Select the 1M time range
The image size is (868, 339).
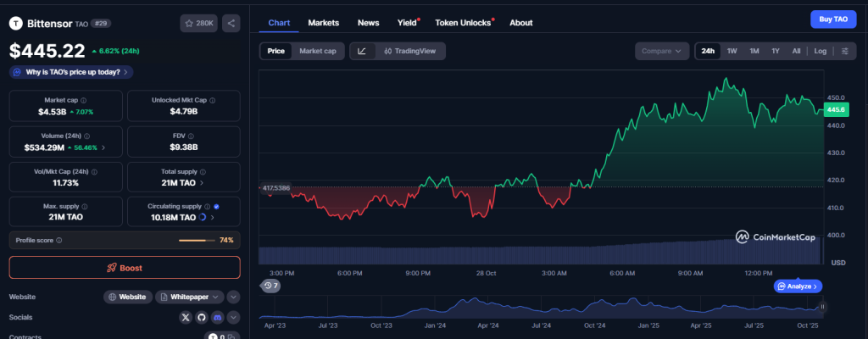(x=754, y=51)
